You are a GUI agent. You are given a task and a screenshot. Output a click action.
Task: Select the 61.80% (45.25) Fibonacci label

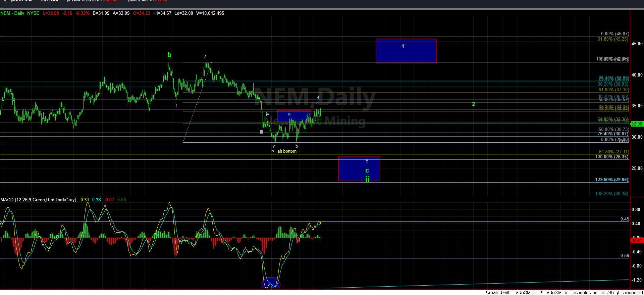click(613, 39)
